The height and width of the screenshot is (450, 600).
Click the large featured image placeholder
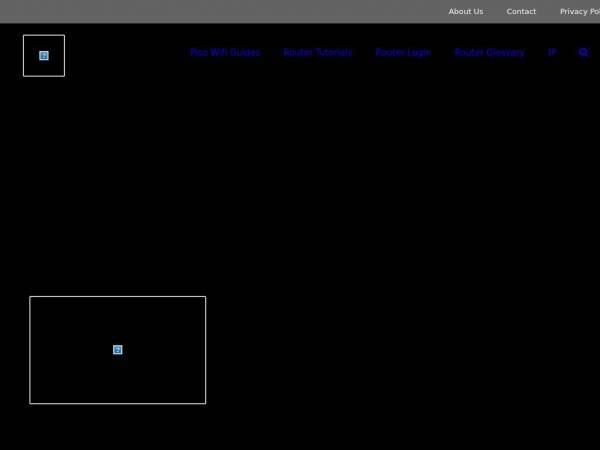[117, 350]
